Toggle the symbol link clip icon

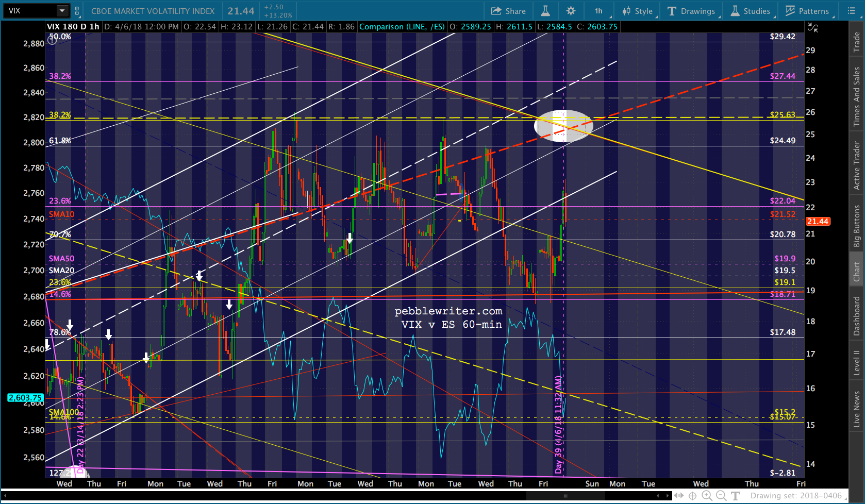77,10
